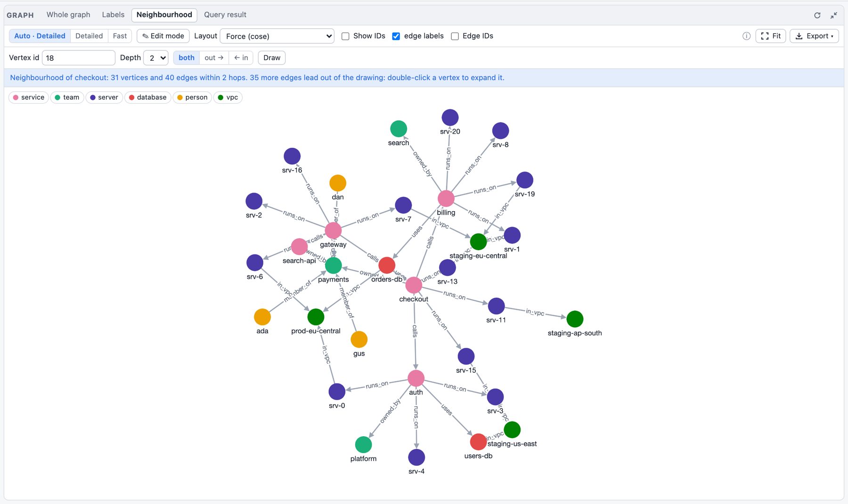Screen dimensions: 848x504
Task: Switch render mode to Fast
Action: tap(120, 36)
